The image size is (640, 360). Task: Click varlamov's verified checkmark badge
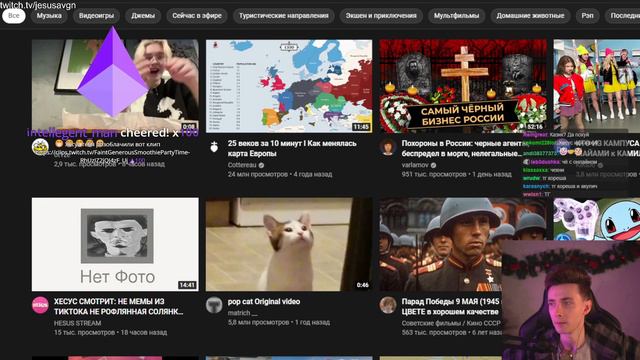tap(433, 165)
